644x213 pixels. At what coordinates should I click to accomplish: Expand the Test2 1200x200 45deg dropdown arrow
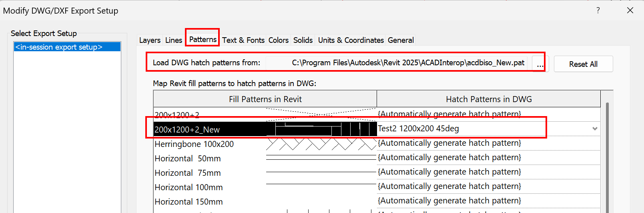point(595,129)
